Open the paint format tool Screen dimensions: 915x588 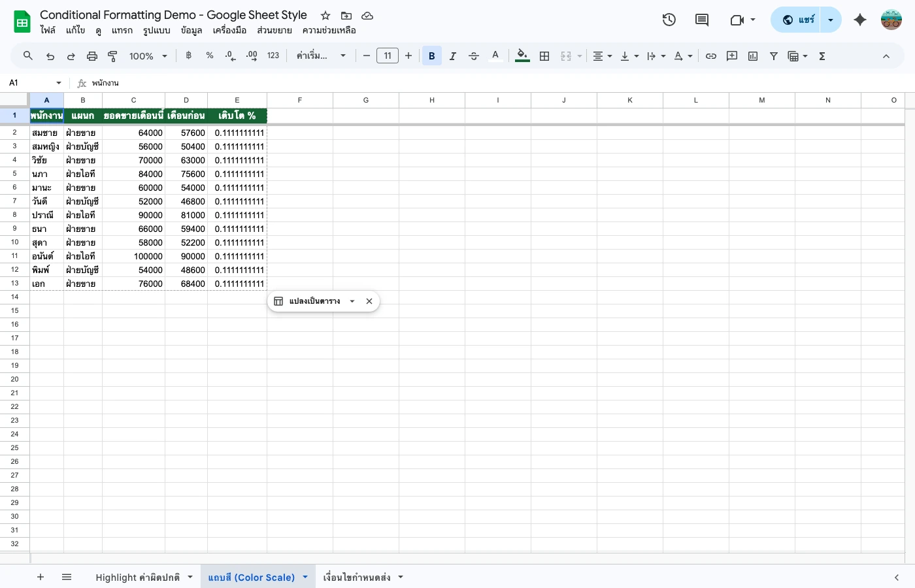(x=112, y=56)
